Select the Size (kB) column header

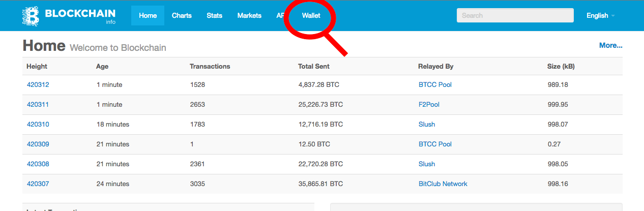click(x=561, y=66)
